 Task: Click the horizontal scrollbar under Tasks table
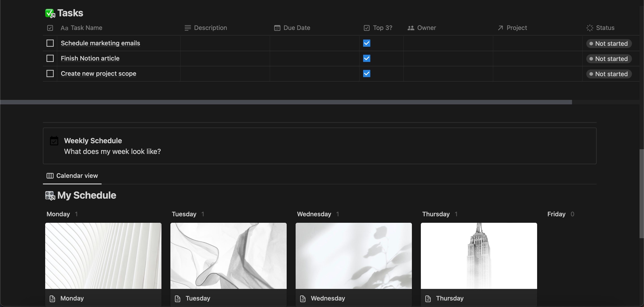click(x=286, y=102)
